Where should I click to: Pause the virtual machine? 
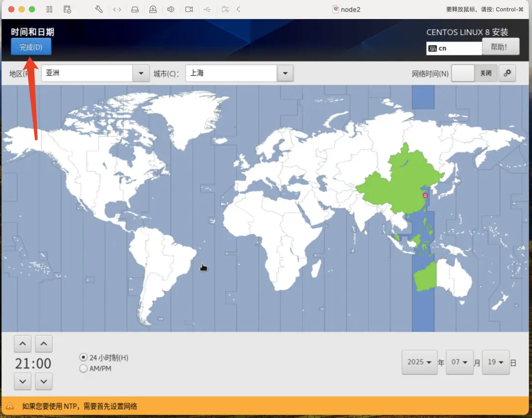coord(49,9)
